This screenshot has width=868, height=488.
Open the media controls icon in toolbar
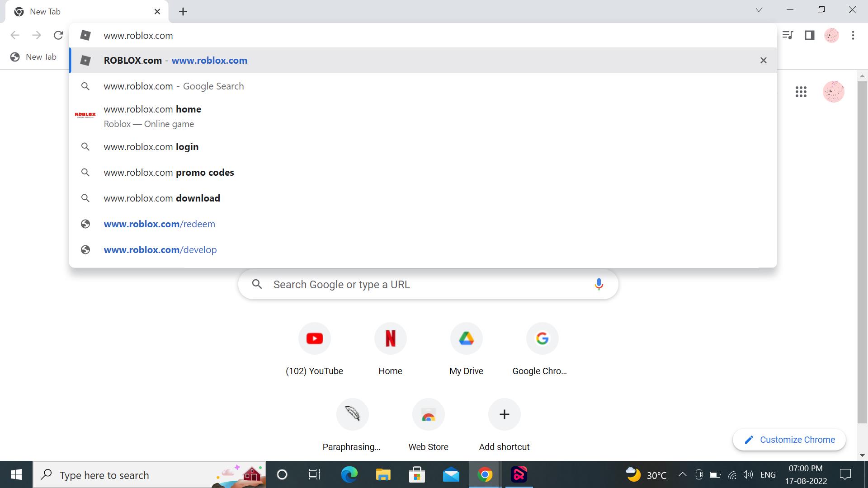pos(788,35)
